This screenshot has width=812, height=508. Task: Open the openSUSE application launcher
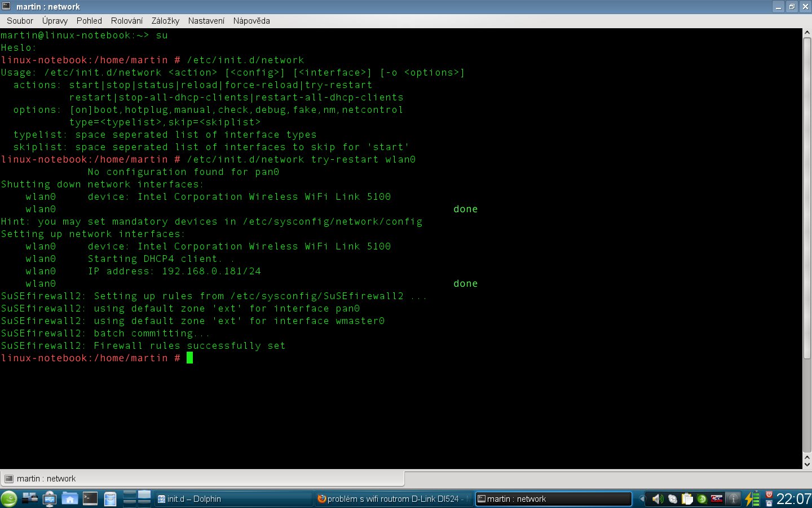(x=9, y=499)
